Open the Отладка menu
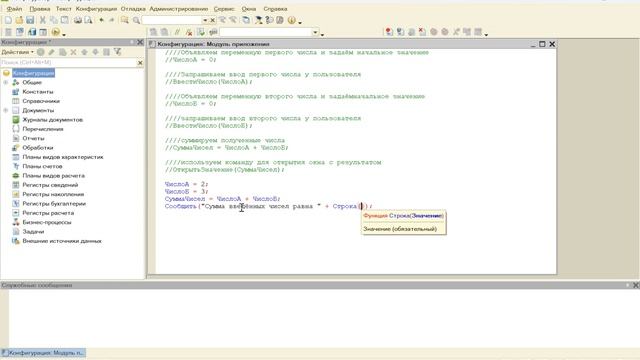This screenshot has height=360, width=640. coord(133,9)
